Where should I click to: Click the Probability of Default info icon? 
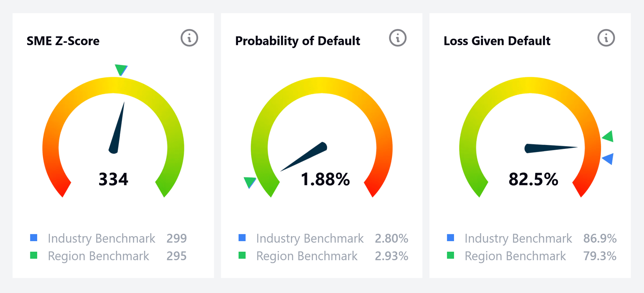pos(398,38)
